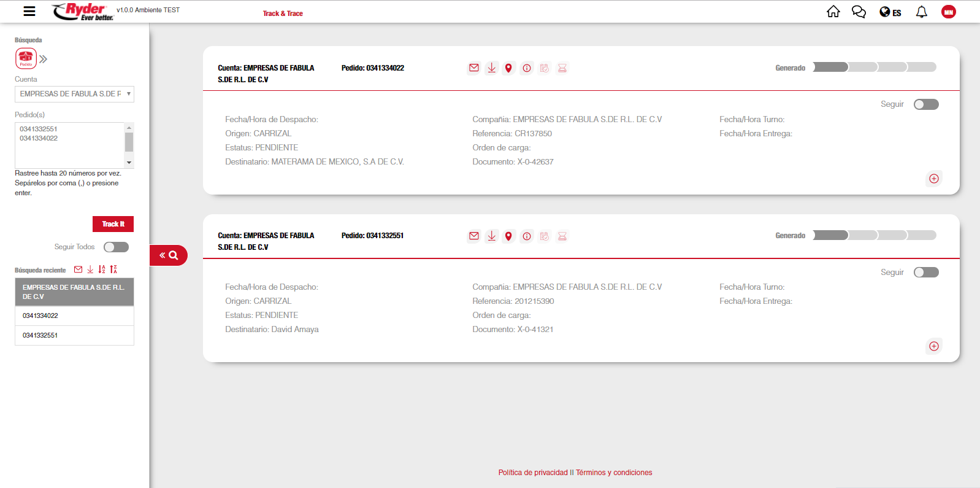The width and height of the screenshot is (980, 488).
Task: Open the hamburger menu
Action: click(x=29, y=11)
